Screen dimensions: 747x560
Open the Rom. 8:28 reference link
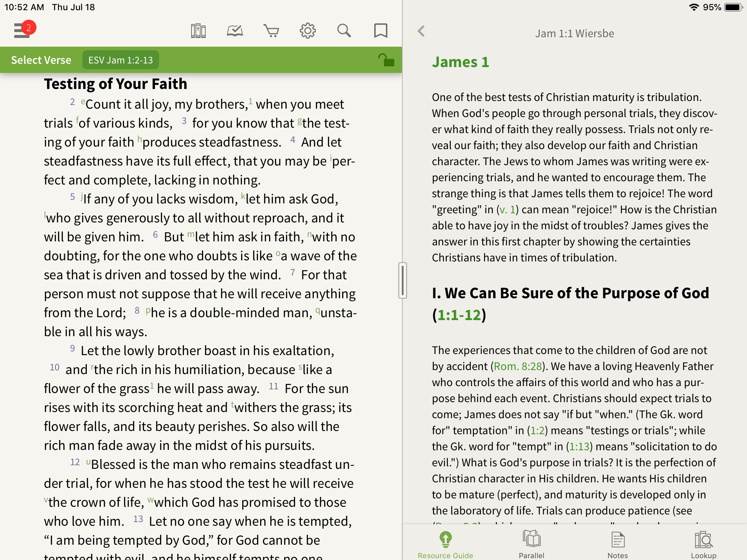518,366
